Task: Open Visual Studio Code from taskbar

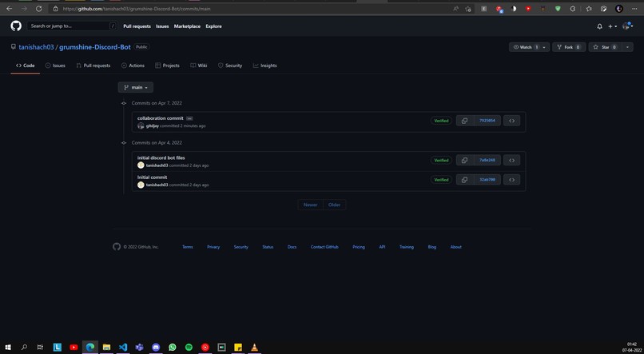Action: tap(123, 348)
